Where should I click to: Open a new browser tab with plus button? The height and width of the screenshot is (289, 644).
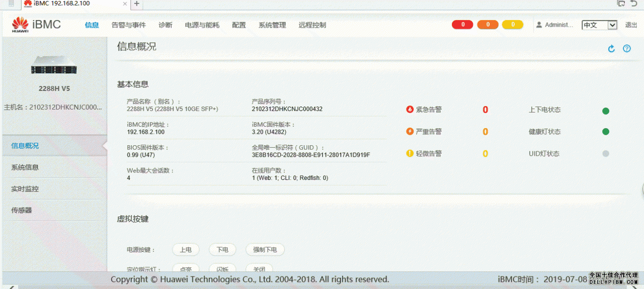point(136,4)
